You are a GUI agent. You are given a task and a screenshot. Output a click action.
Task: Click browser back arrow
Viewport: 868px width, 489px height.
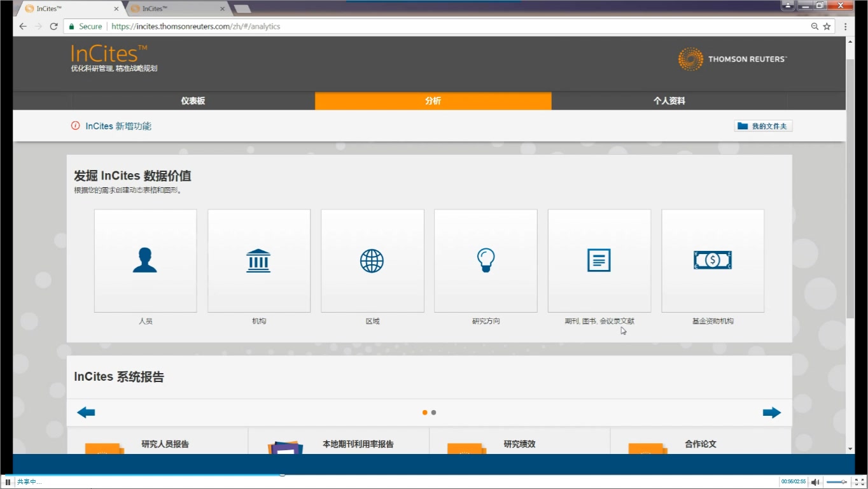coord(23,27)
